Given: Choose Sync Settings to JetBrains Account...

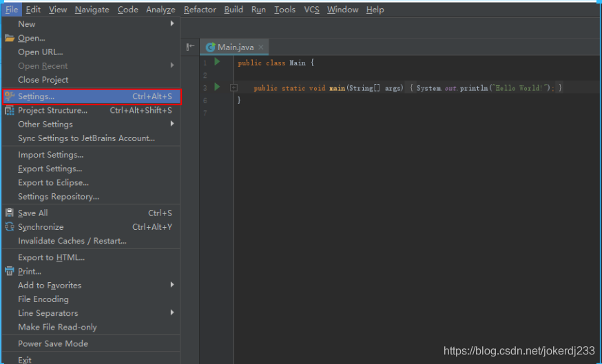Looking at the screenshot, I should coord(91,138).
